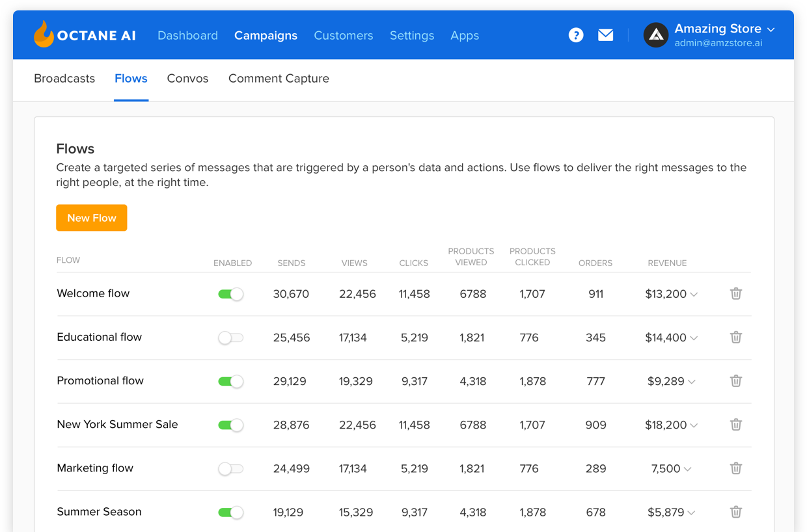Click the 777 orders value
Screen dimensions: 807x532
tap(595, 381)
